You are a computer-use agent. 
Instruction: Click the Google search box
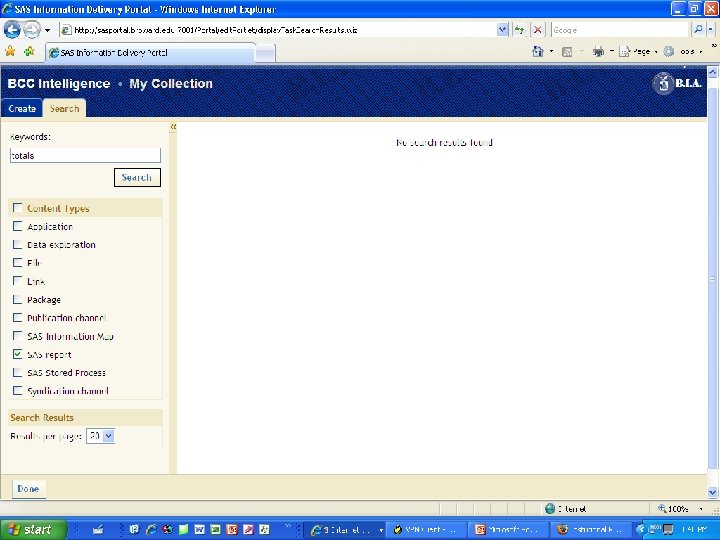tap(620, 30)
